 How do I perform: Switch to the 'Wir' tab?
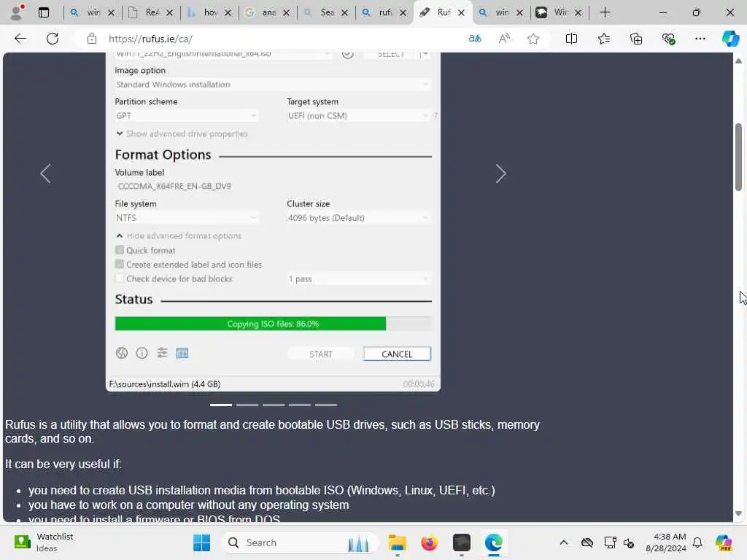coord(559,12)
